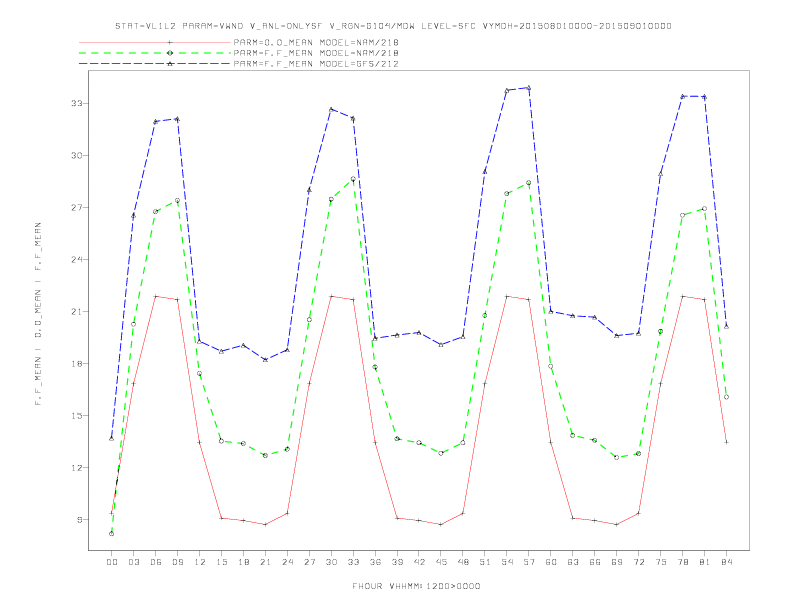
Task: Click x-axis forecast hour label 24
Action: pos(287,562)
